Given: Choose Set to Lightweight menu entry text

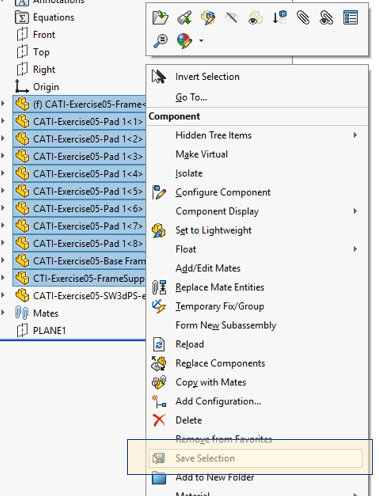Looking at the screenshot, I should coord(213,230).
